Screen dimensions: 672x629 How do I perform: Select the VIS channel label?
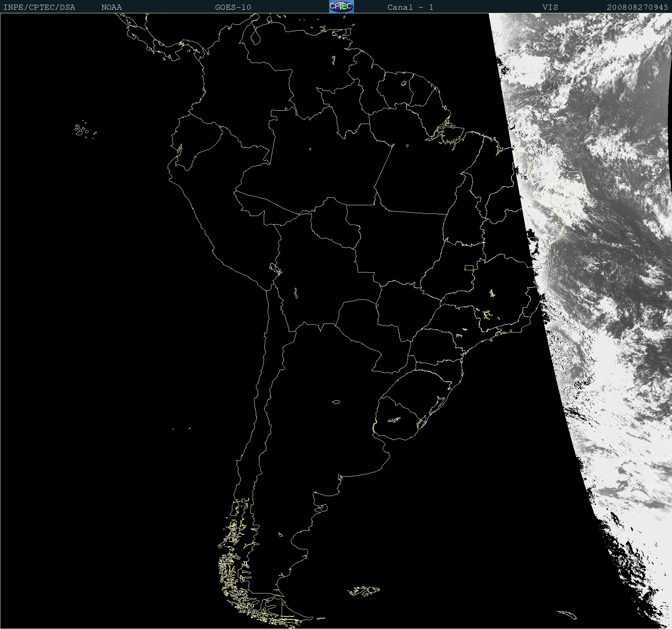click(550, 7)
